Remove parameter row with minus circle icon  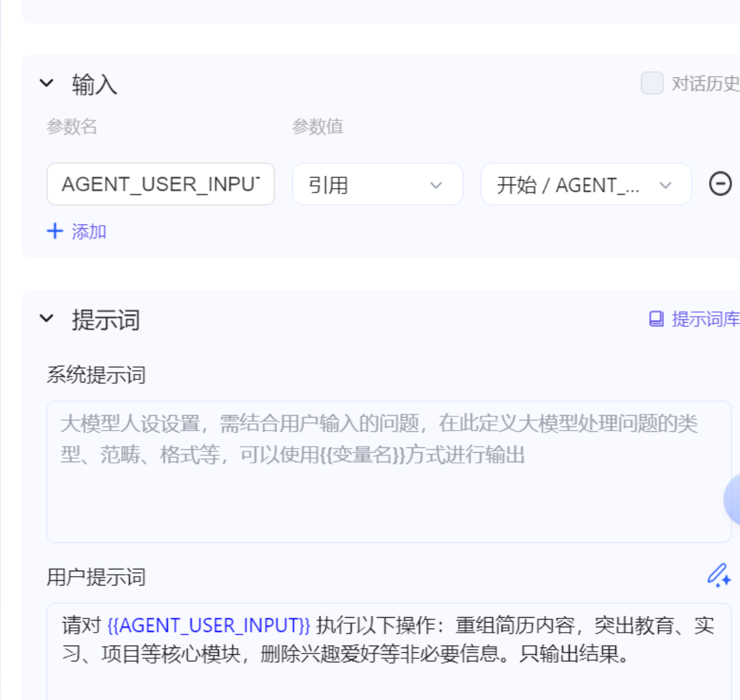(x=720, y=184)
